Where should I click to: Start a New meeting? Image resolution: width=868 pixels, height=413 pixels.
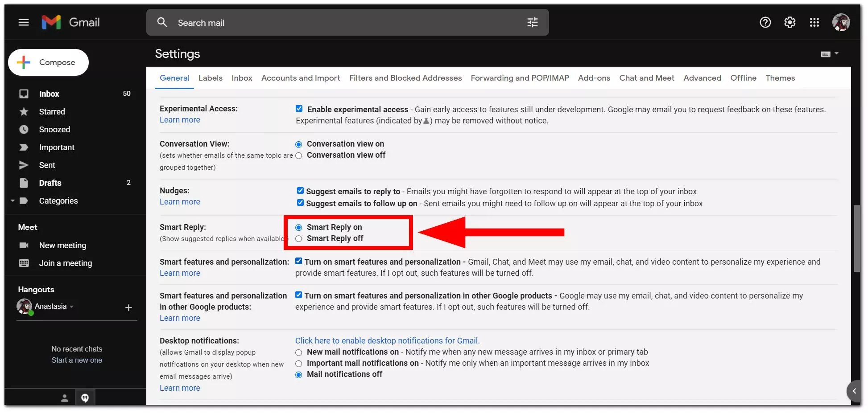tap(62, 245)
